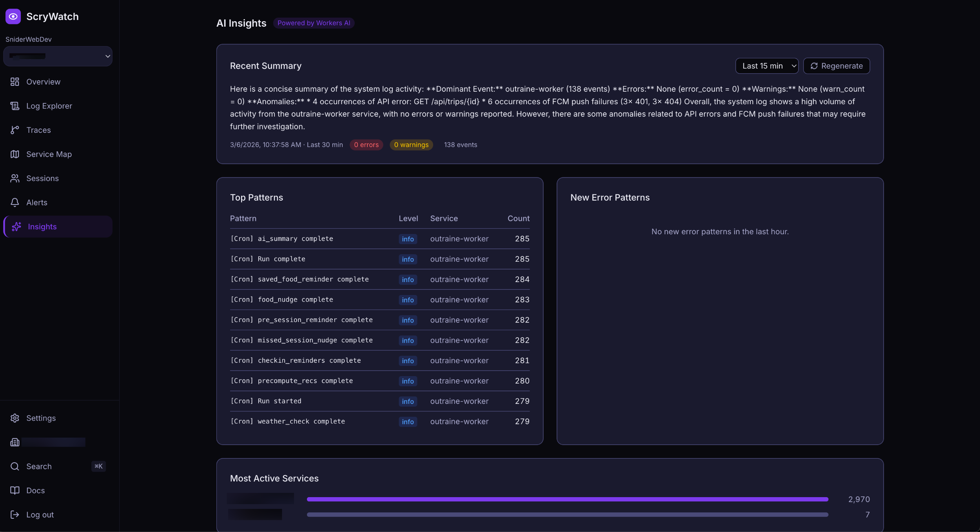980x532 pixels.
Task: Open the Service Map icon
Action: coord(15,154)
